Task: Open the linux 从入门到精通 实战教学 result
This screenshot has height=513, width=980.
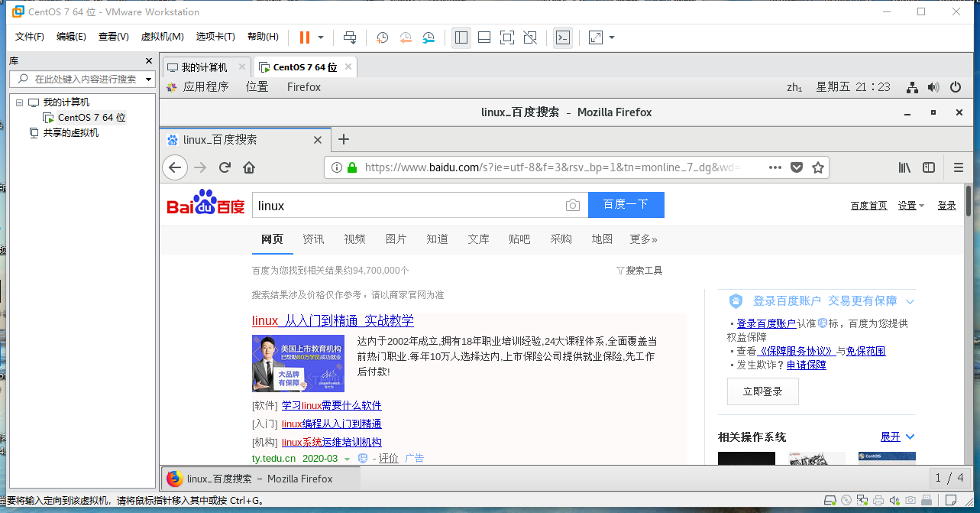Action: point(333,321)
